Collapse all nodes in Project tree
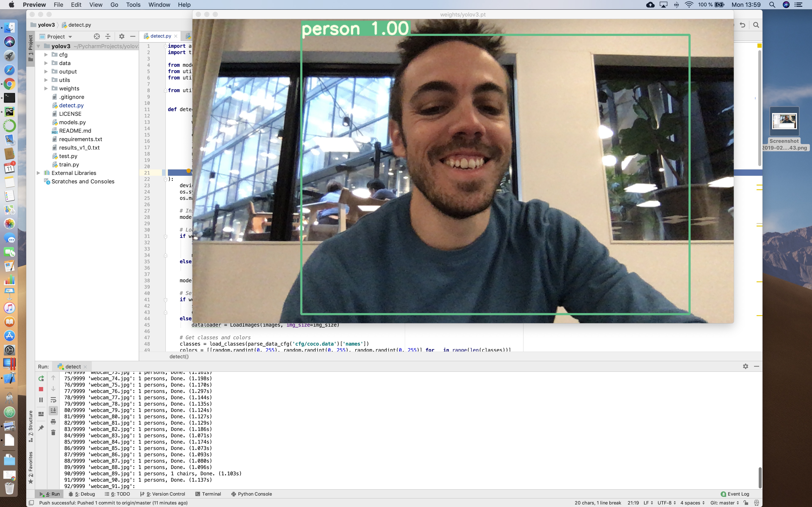Image resolution: width=812 pixels, height=507 pixels. (108, 37)
